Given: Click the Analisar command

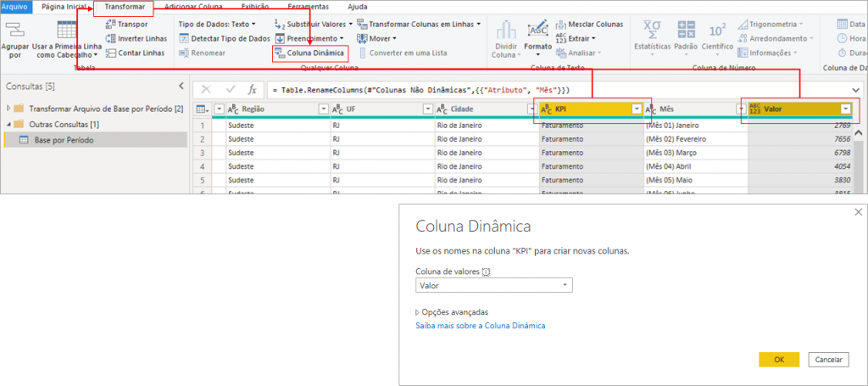Looking at the screenshot, I should coord(576,53).
